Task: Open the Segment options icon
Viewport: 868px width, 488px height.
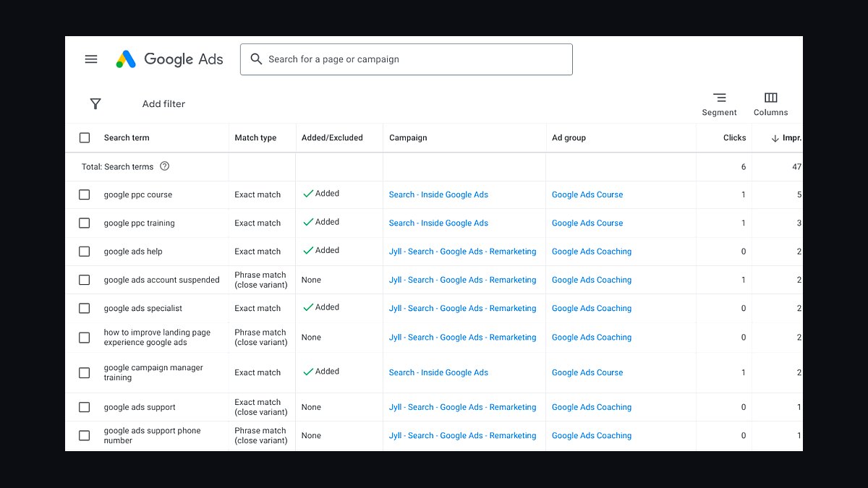Action: (x=719, y=98)
